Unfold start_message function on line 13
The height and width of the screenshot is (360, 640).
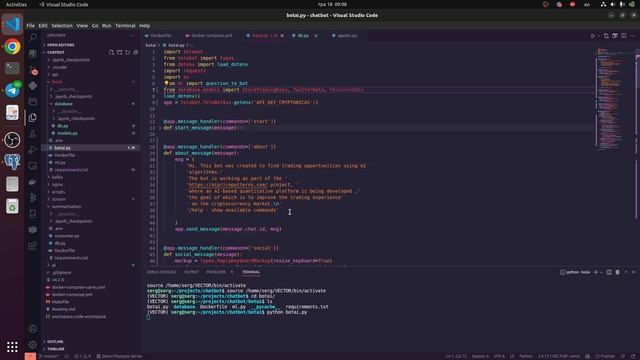pos(160,128)
